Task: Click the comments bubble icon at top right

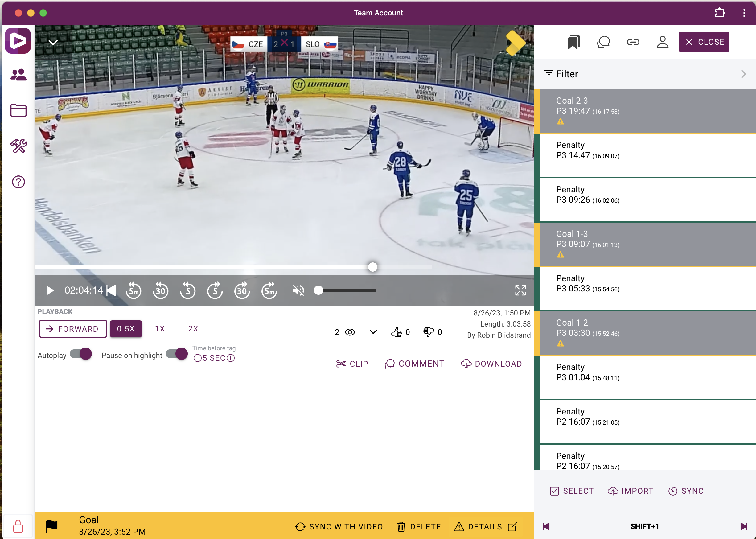Action: click(603, 42)
